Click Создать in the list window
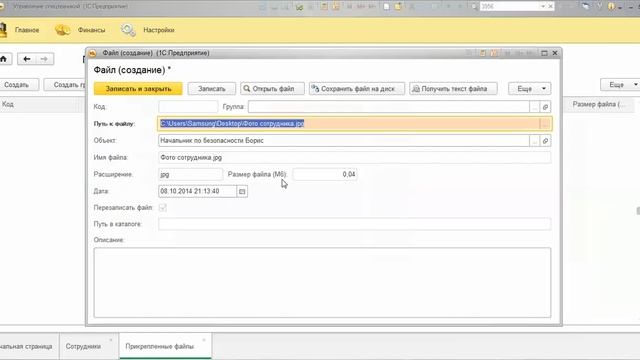Viewport: 640px width, 360px height. (x=17, y=85)
